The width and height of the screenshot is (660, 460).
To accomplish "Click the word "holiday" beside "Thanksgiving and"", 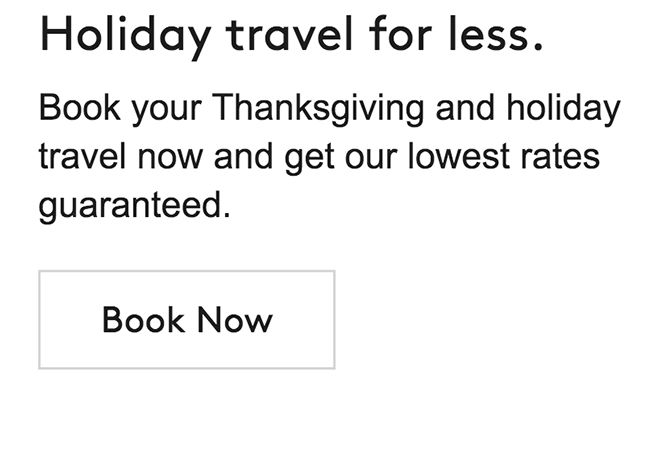I will [x=568, y=109].
